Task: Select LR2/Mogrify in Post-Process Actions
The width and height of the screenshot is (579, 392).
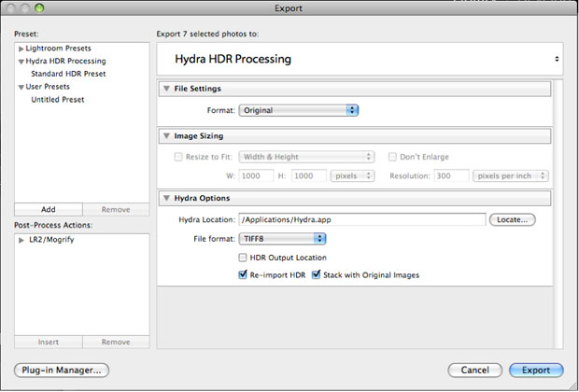Action: (51, 240)
